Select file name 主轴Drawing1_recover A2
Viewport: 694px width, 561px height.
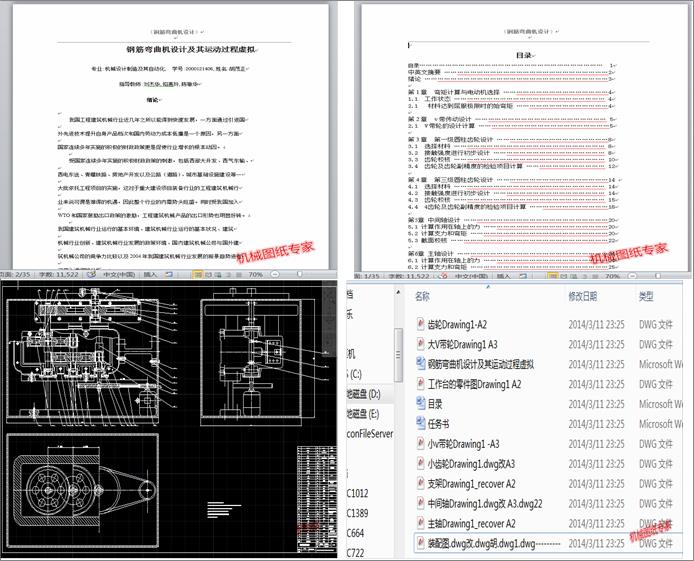[x=471, y=523]
